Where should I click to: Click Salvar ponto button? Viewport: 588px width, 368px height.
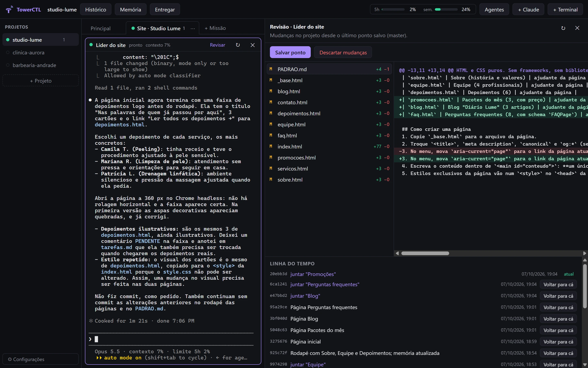click(x=290, y=52)
